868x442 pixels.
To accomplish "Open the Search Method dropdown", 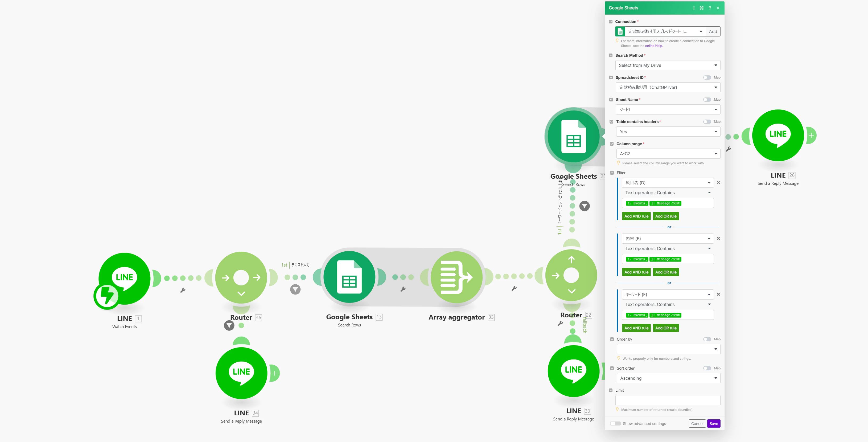I will point(668,65).
